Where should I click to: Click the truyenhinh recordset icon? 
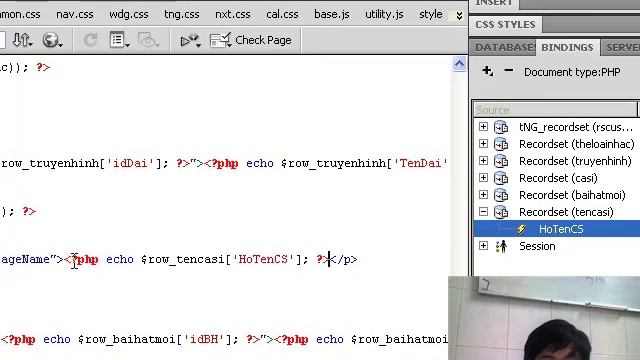pyautogui.click(x=501, y=161)
